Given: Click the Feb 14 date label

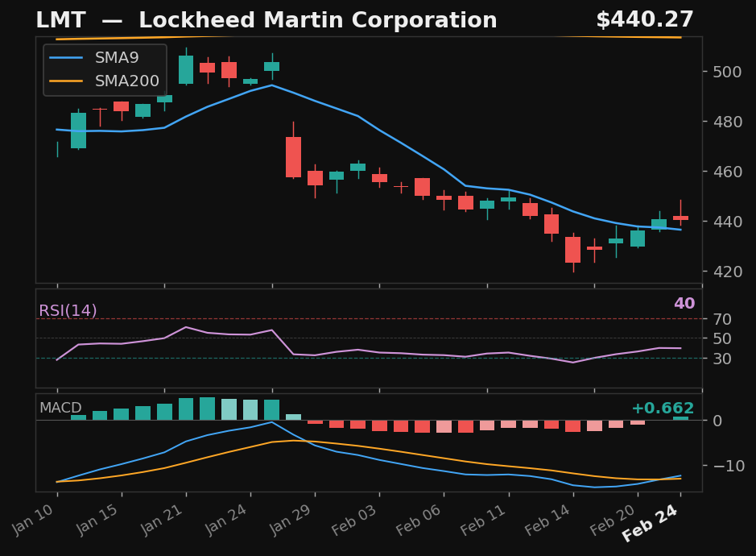Looking at the screenshot, I should 547,521.
